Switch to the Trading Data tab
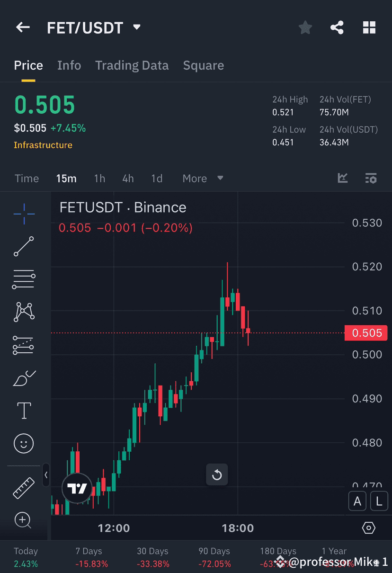Screen dimensions: 392x573 tap(132, 65)
